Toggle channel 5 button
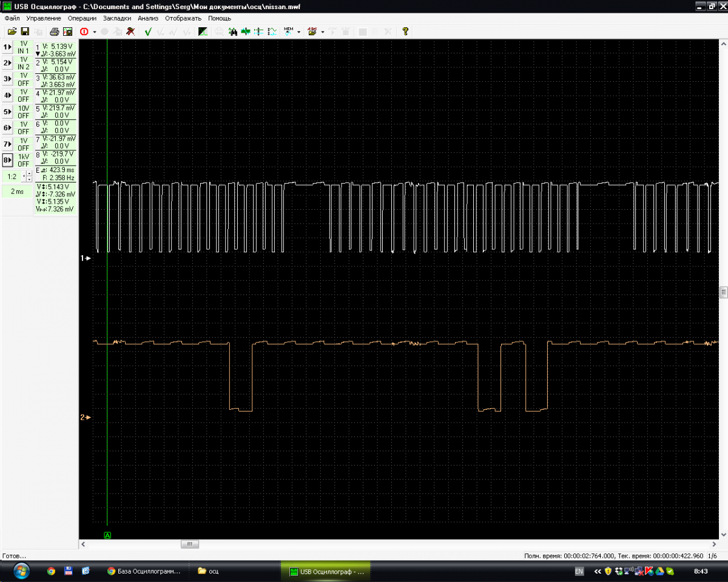The height and width of the screenshot is (582, 728). [7, 112]
